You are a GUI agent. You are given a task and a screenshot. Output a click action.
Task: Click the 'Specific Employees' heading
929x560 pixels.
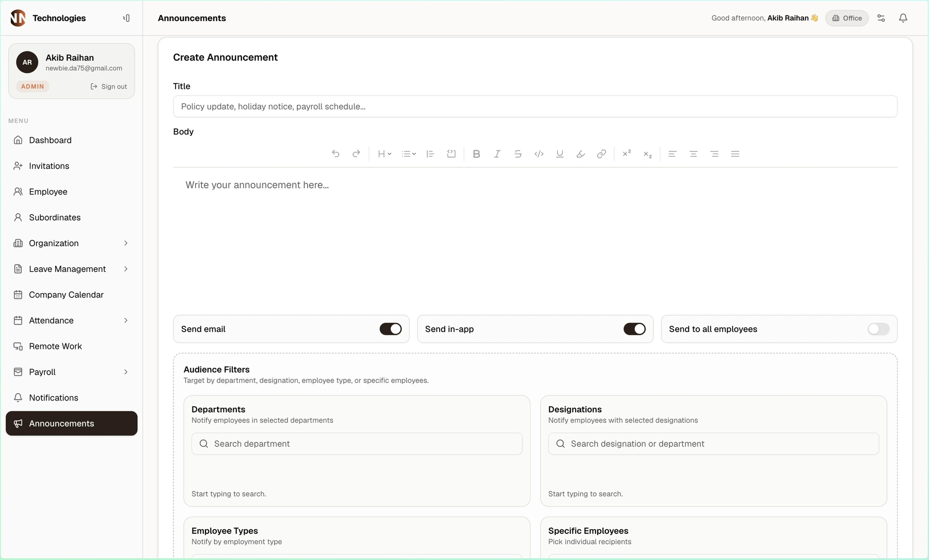click(x=588, y=531)
